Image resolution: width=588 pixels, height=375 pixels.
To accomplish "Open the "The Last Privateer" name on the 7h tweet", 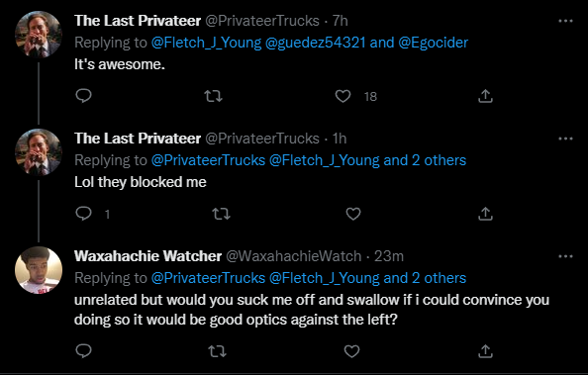I will click(138, 21).
